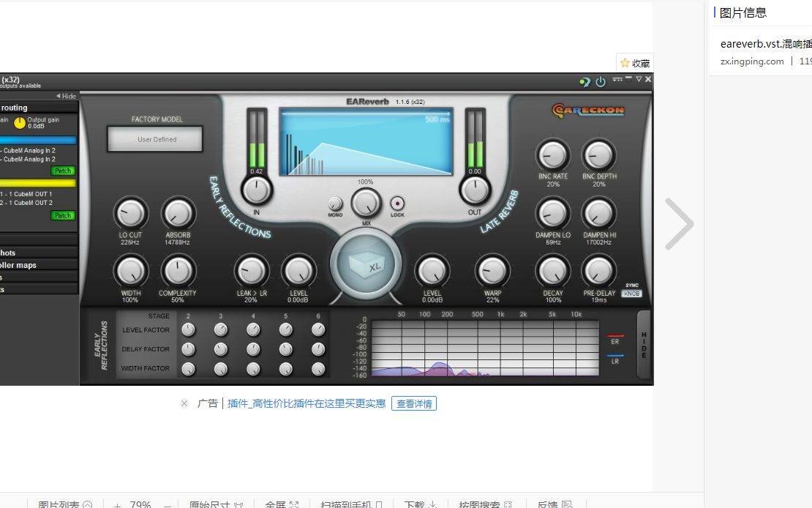The image size is (812, 508).
Task: Zoom in with the plus icon
Action: [x=118, y=504]
